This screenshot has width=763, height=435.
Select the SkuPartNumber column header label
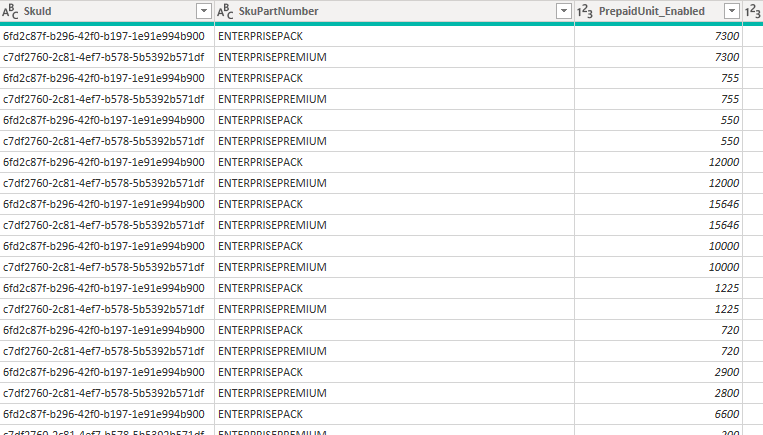point(278,11)
